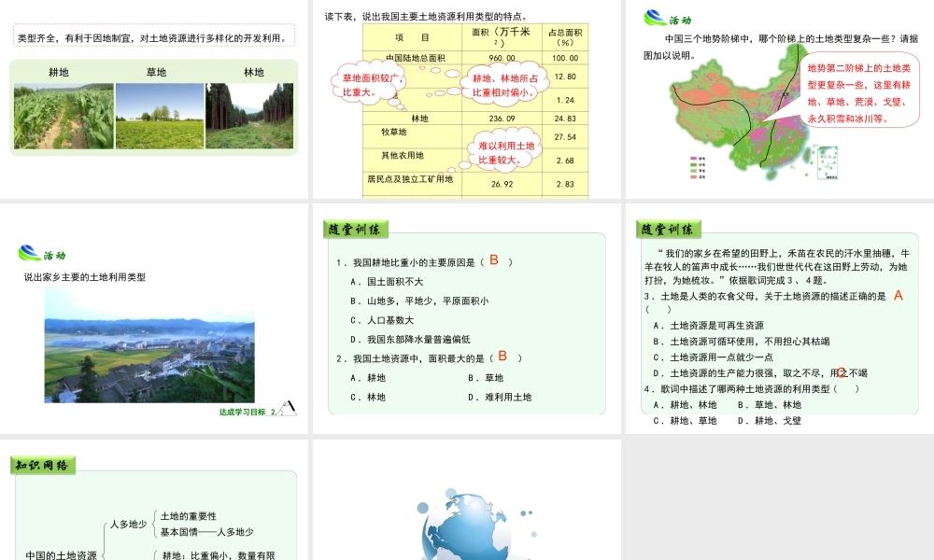
Task: Click the table cell 26.92
Action: click(x=502, y=184)
